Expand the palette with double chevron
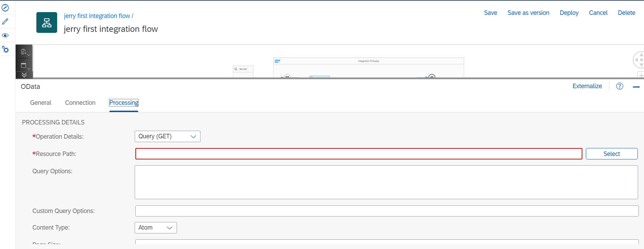644x249 pixels. click(24, 75)
